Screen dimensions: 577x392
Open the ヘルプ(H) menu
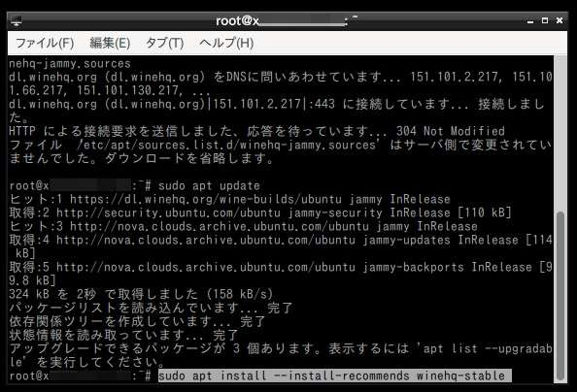[x=226, y=43]
